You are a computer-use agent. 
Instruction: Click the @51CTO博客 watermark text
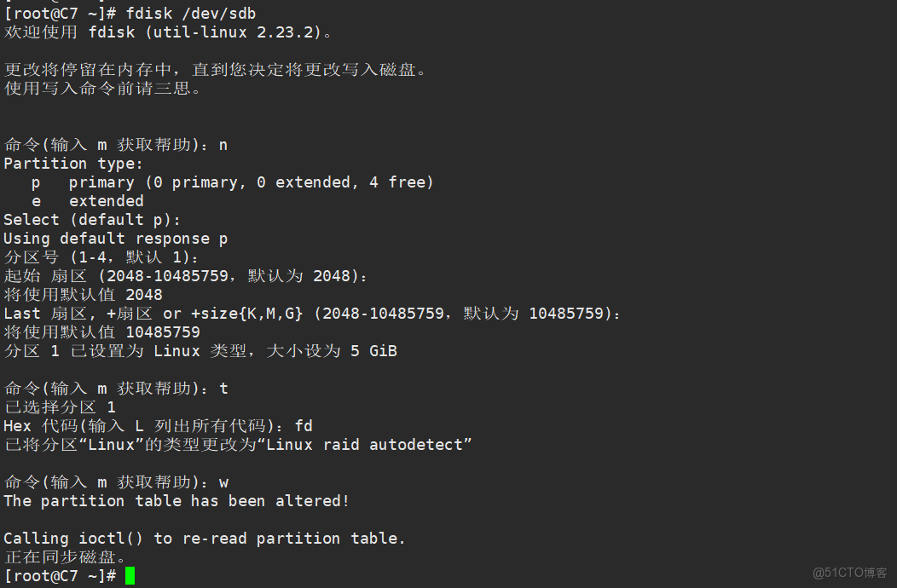[849, 573]
